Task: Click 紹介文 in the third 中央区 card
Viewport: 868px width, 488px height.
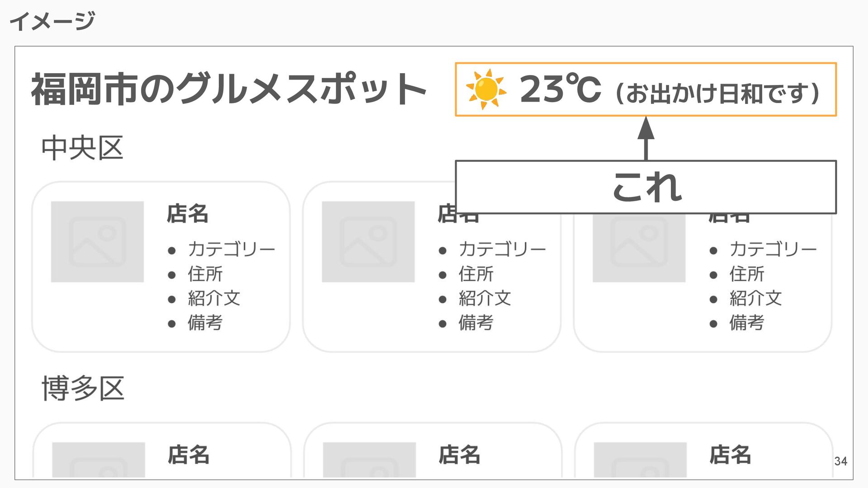Action: (x=755, y=298)
